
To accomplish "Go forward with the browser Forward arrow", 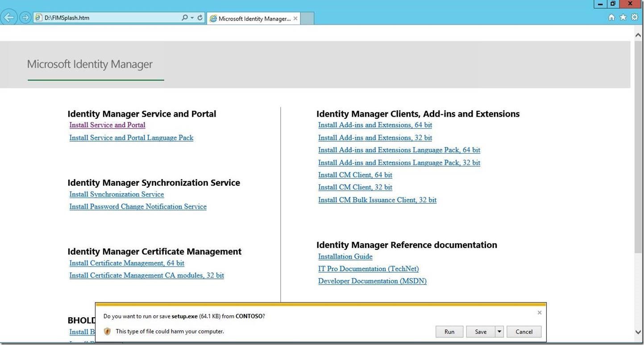I will 25,18.
